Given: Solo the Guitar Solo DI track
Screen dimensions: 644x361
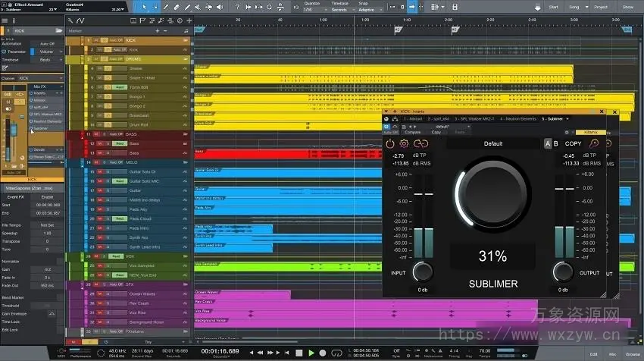Looking at the screenshot, I should coord(107,171).
